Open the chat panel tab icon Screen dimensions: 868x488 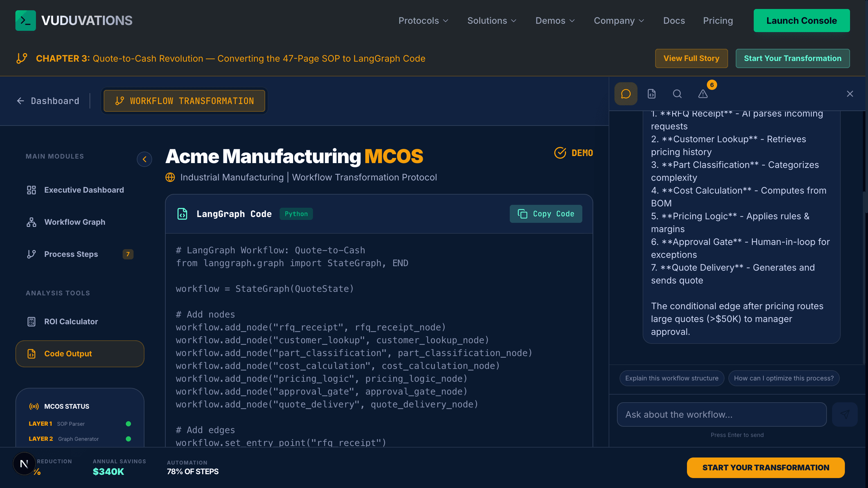pyautogui.click(x=626, y=94)
